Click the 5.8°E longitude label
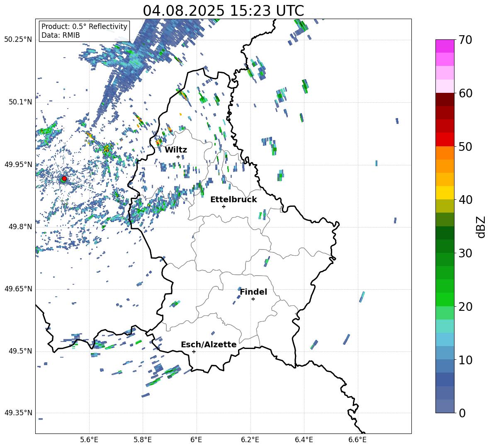Viewport: 491px width, 448px height. [143, 440]
